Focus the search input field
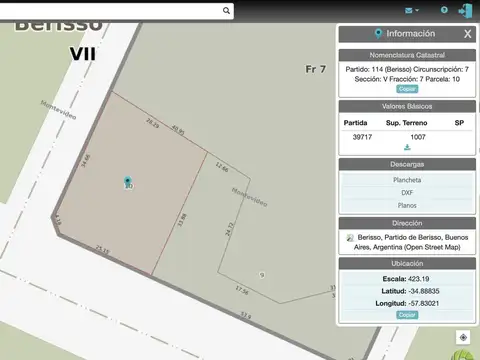This screenshot has width=480, height=360. tap(109, 11)
